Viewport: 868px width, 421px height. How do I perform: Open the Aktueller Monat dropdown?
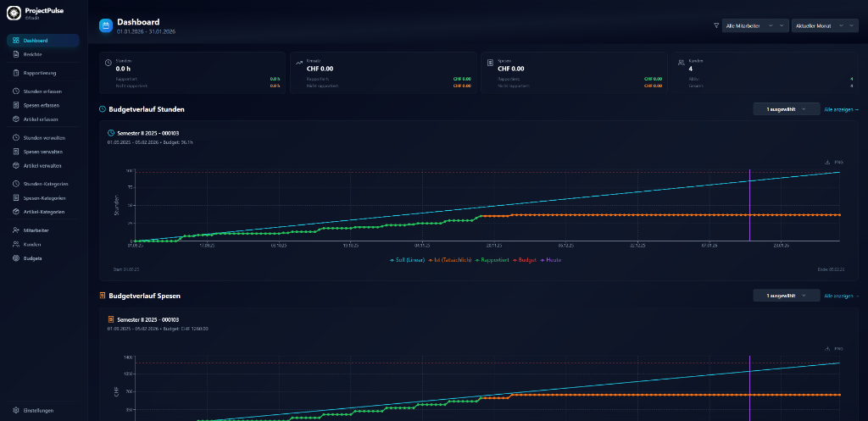pyautogui.click(x=825, y=25)
